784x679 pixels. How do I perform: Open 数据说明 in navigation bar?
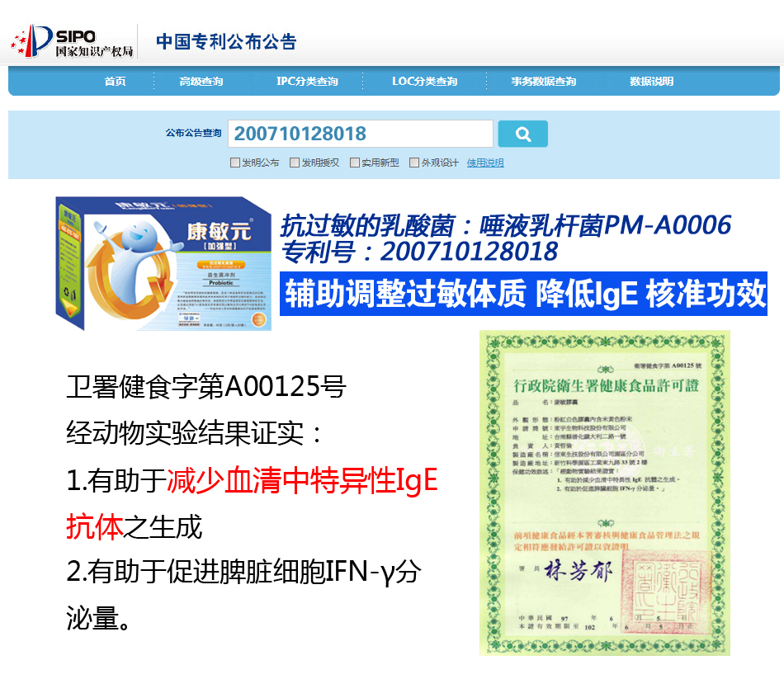point(651,81)
